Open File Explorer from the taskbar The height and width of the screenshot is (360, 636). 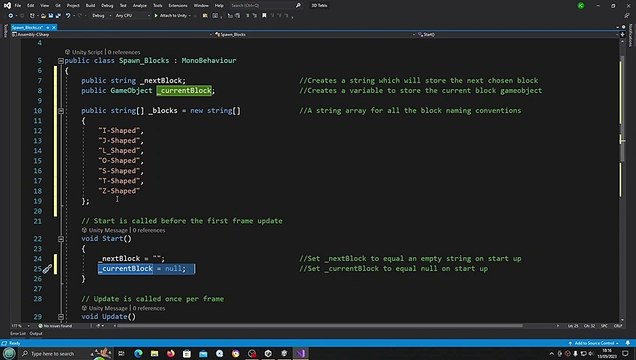pyautogui.click(x=155, y=354)
